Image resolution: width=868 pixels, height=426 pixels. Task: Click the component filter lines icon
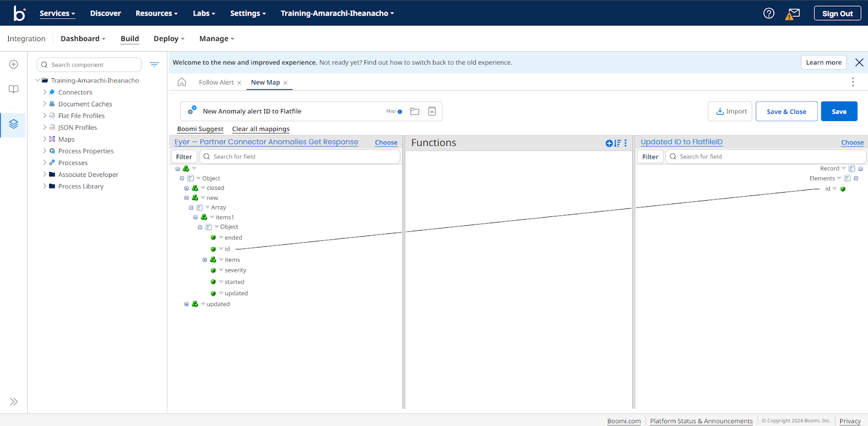(x=154, y=65)
